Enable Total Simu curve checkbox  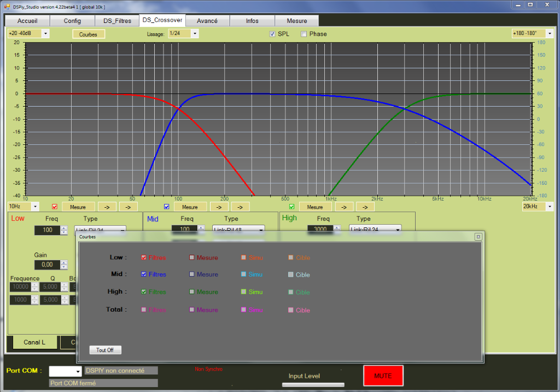(x=244, y=310)
